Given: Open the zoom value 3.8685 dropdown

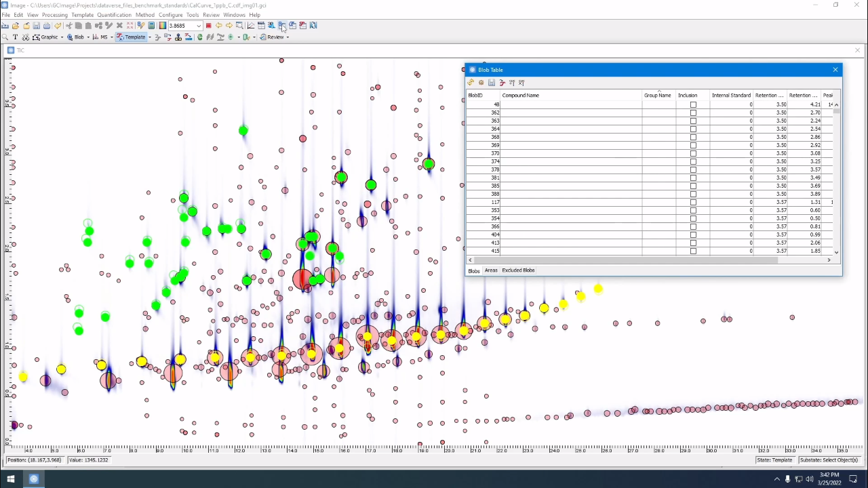Looking at the screenshot, I should pyautogui.click(x=199, y=26).
